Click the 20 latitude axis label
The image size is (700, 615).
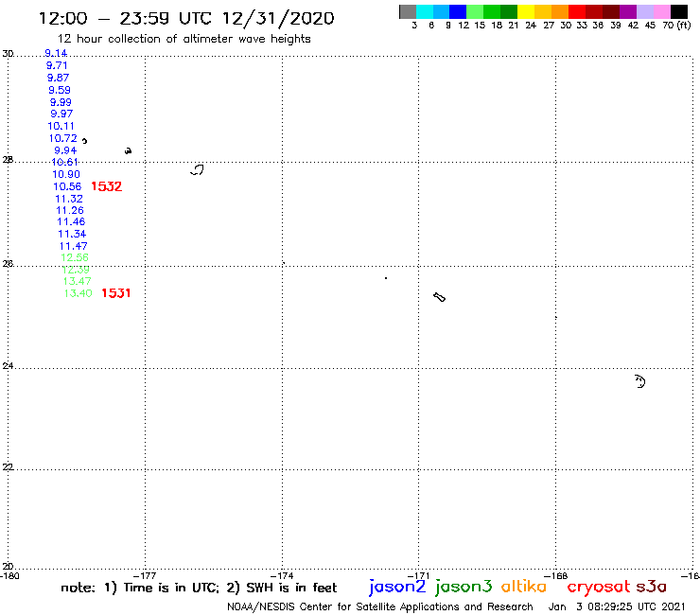point(8,567)
